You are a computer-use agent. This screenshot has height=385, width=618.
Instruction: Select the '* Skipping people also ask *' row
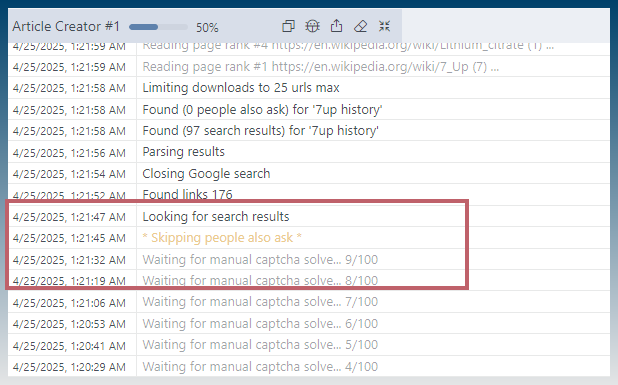309,238
